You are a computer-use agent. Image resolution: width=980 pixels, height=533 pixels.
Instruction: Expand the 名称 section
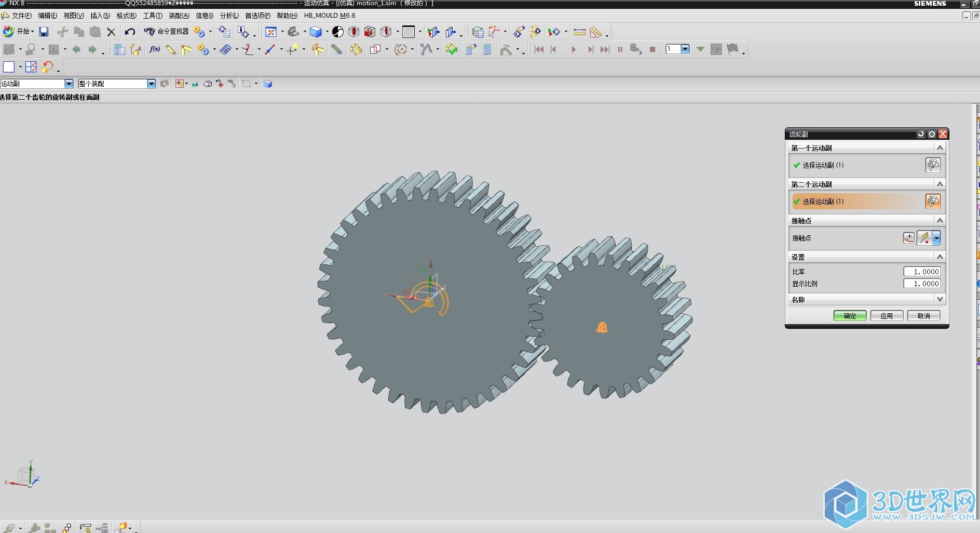940,300
